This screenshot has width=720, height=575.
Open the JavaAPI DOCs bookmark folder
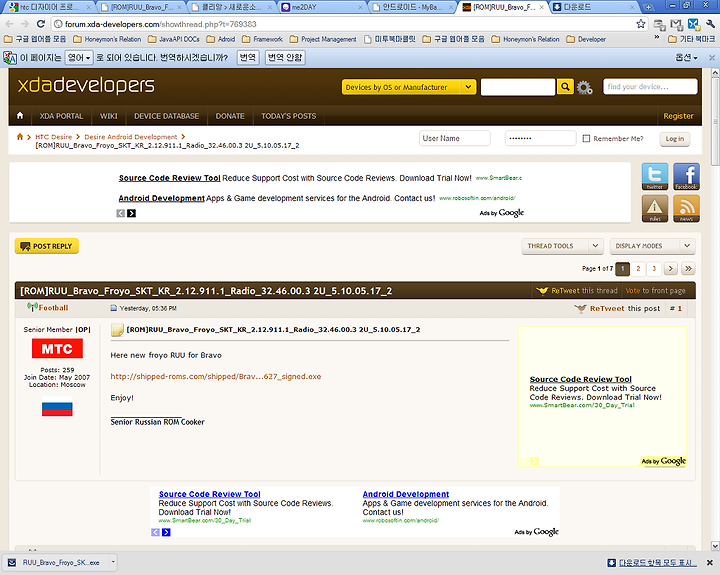click(173, 39)
